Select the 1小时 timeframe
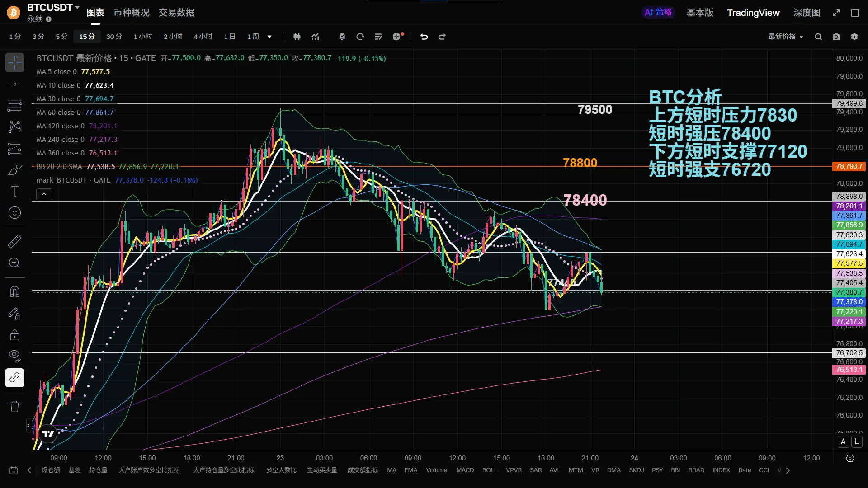 tap(143, 37)
